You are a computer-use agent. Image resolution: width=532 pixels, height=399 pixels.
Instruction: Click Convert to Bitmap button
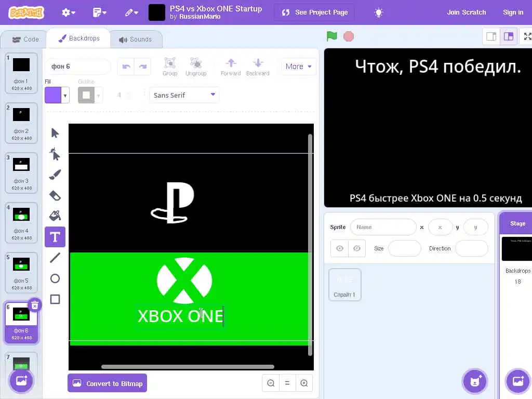107,383
